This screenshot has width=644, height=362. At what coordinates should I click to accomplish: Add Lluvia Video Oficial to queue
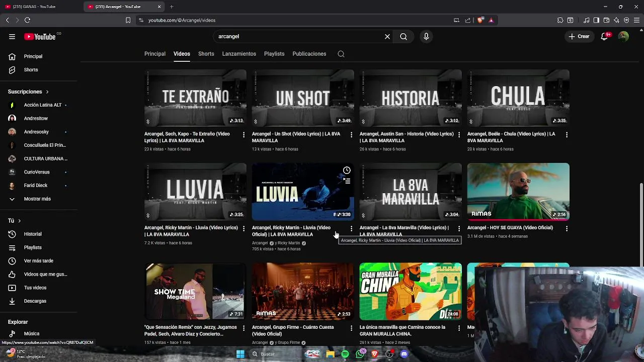(x=347, y=181)
